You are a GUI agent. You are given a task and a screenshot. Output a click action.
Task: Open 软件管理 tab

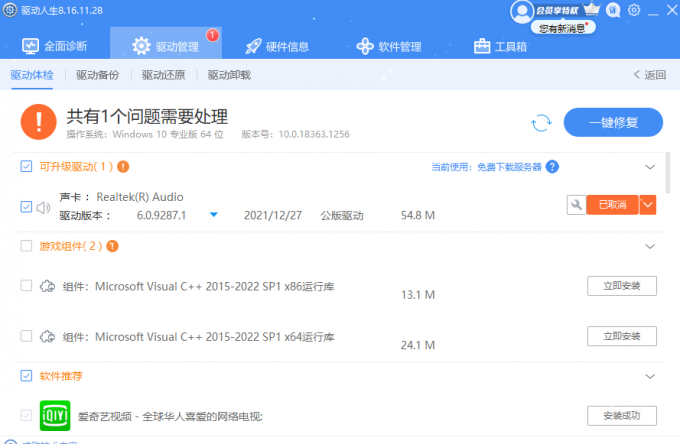(x=389, y=46)
